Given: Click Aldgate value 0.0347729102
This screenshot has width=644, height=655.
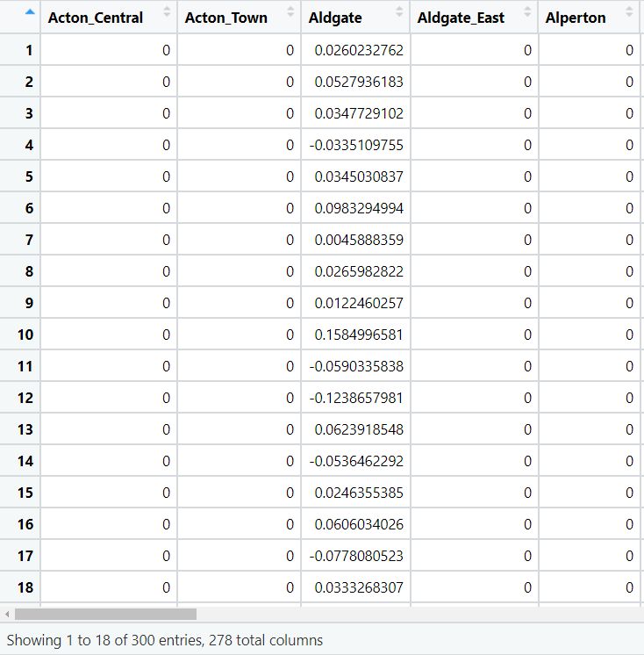Looking at the screenshot, I should [359, 113].
